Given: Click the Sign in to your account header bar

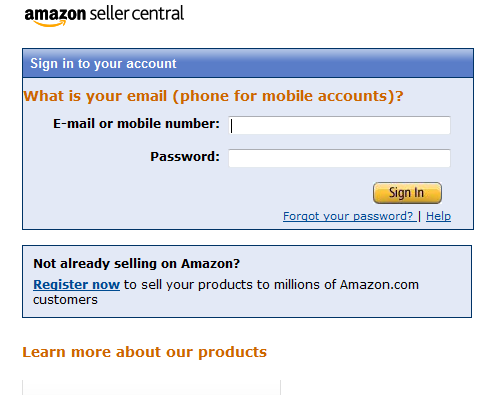Looking at the screenshot, I should (x=248, y=63).
